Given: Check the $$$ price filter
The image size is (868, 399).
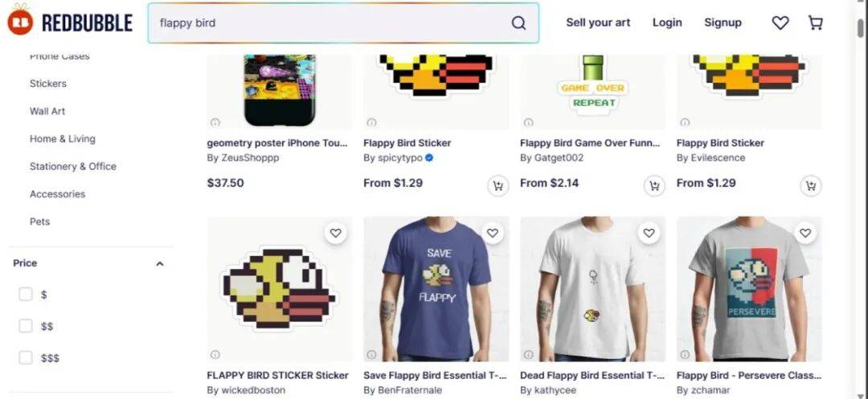Looking at the screenshot, I should tap(26, 358).
